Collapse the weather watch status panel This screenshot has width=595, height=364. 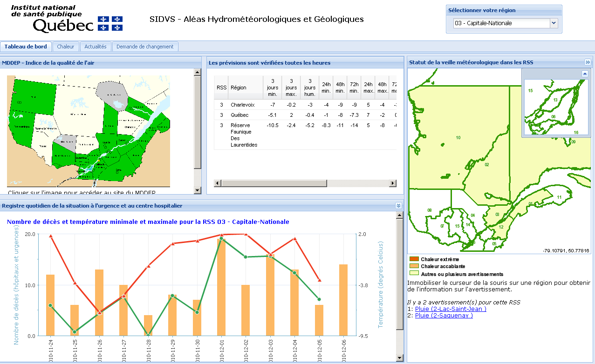[588, 62]
